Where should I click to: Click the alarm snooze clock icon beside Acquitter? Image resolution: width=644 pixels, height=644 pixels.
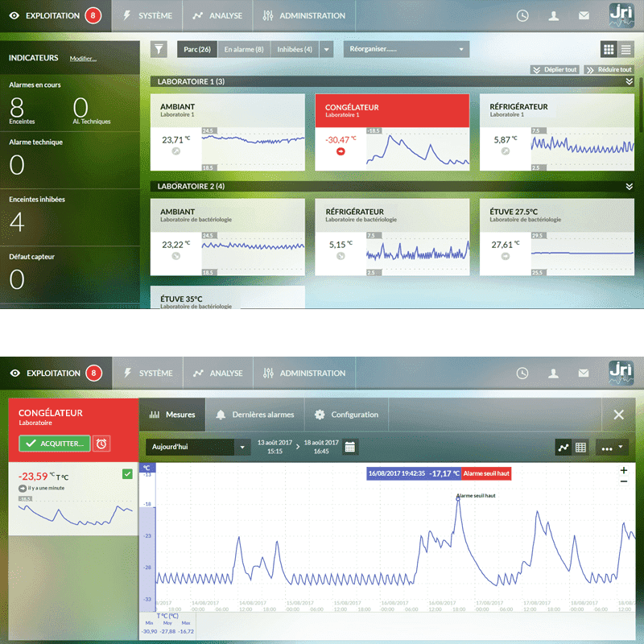[x=103, y=444]
